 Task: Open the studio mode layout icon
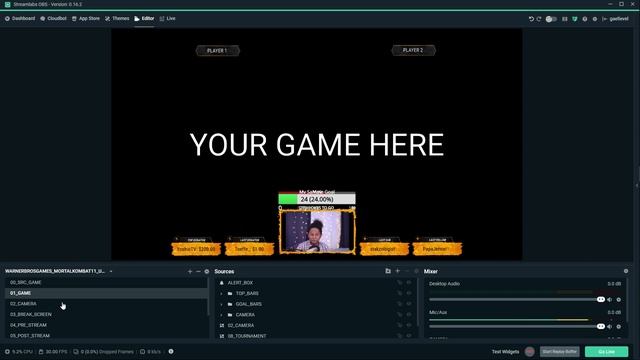(564, 19)
